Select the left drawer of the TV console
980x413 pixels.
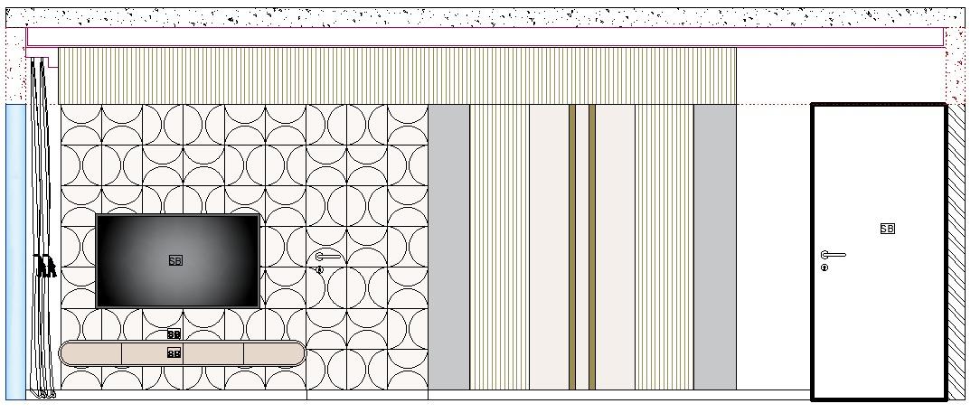(90, 353)
